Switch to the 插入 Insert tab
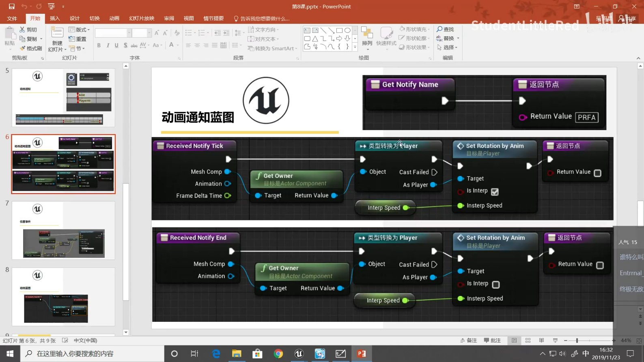 55,18
